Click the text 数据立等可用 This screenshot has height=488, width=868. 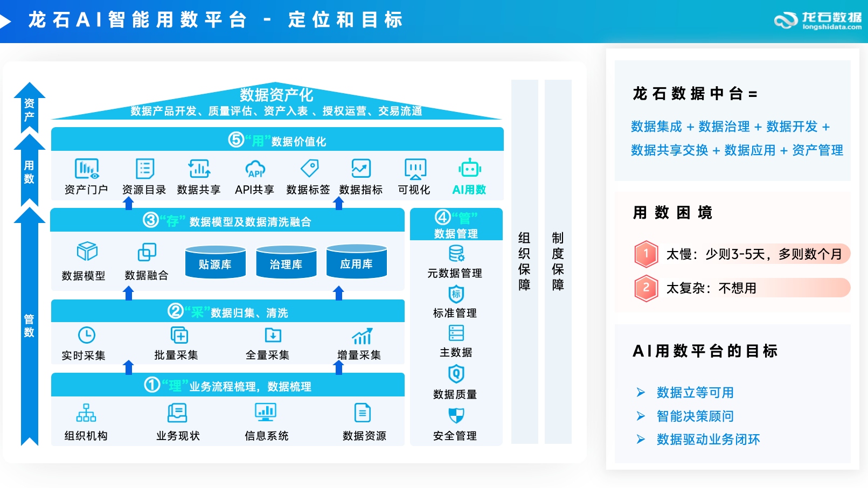pyautogui.click(x=695, y=393)
